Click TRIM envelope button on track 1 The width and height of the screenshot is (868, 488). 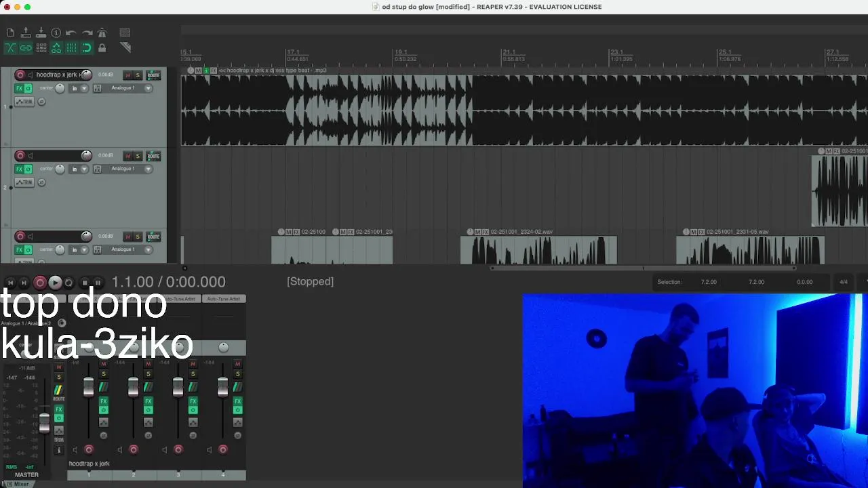click(x=24, y=102)
